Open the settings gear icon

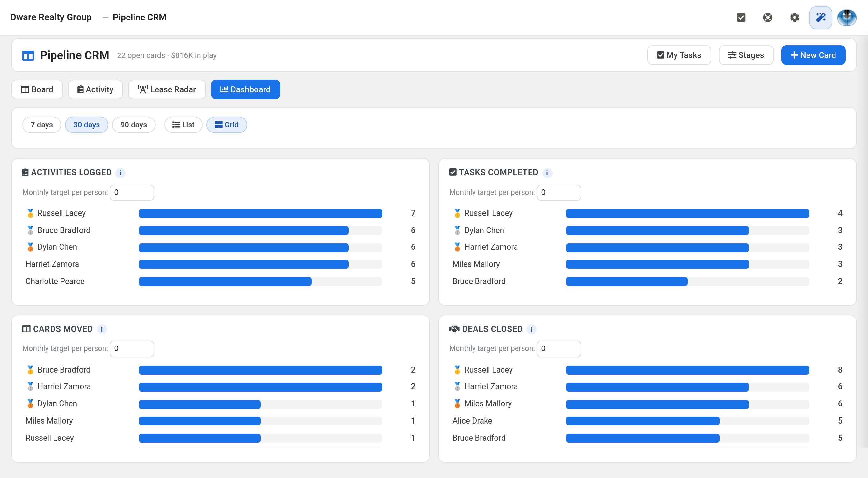coord(794,17)
